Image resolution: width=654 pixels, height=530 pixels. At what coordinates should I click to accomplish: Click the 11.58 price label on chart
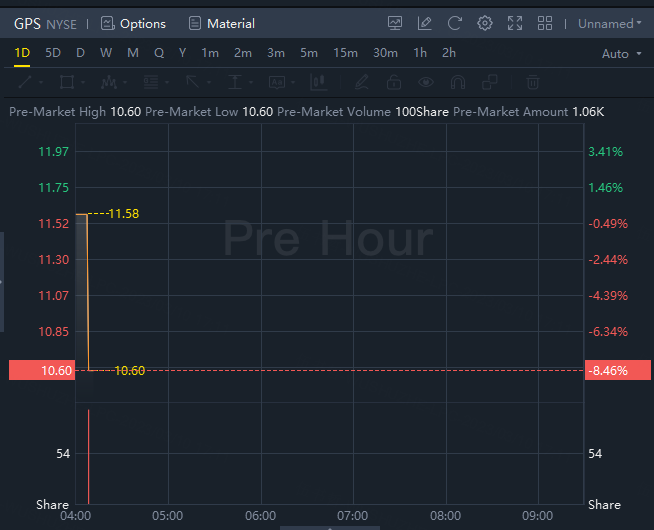123,214
